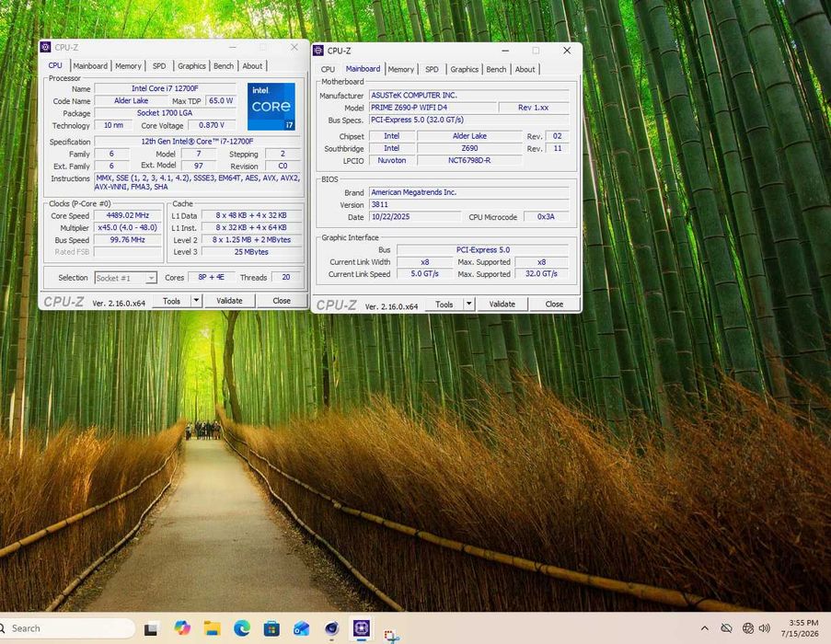Image resolution: width=831 pixels, height=644 pixels.
Task: Open Memory tab in right CPU-Z window
Action: coord(400,69)
